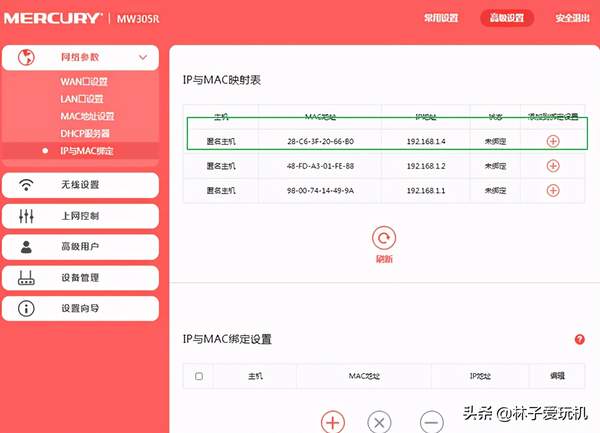Image resolution: width=600 pixels, height=433 pixels.
Task: Expand the 上网控制 sidebar section
Action: [80, 216]
